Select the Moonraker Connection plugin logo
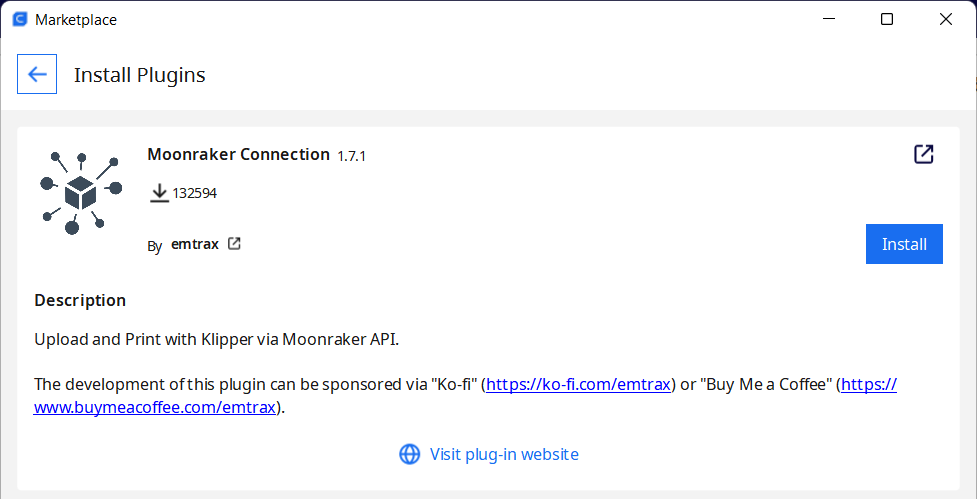The height and width of the screenshot is (499, 977). (81, 192)
